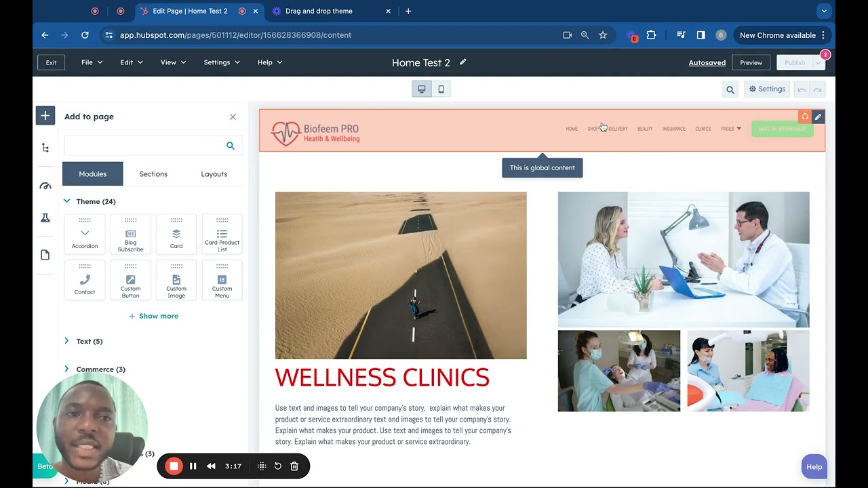Pause the screen recording
Screen dimensions: 868x488
point(193,466)
